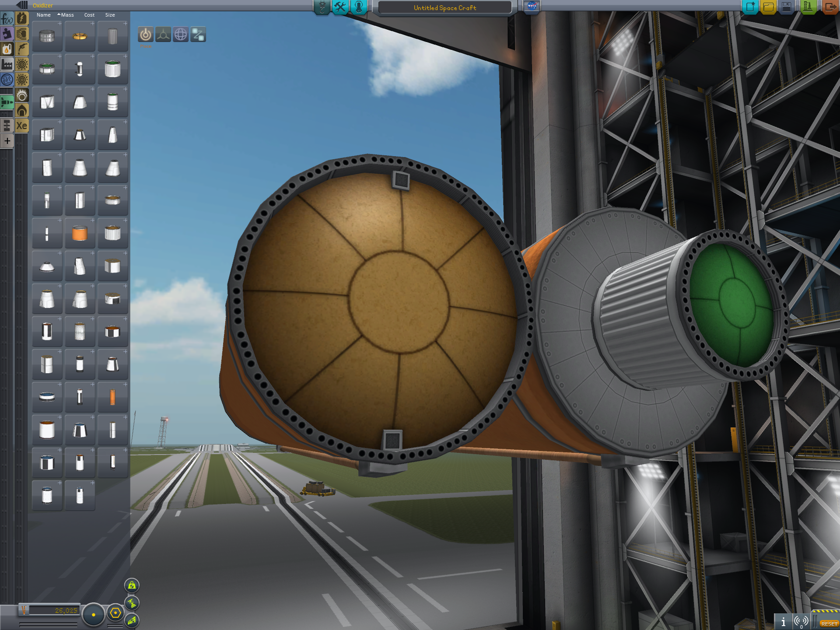Select the Filter by Manufacturer factory icon
This screenshot has width=840, height=630.
click(7, 64)
